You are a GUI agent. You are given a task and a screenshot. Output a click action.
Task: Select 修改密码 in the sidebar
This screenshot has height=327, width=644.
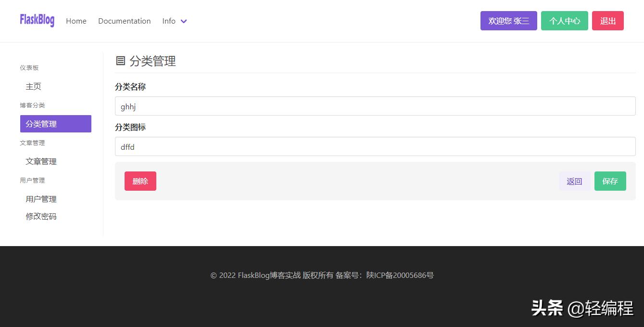point(41,216)
